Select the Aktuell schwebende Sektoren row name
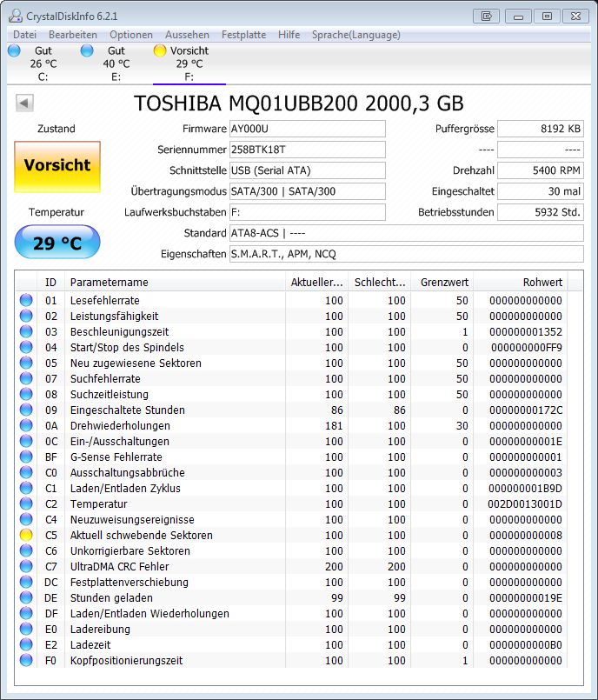The image size is (598, 700). point(142,535)
